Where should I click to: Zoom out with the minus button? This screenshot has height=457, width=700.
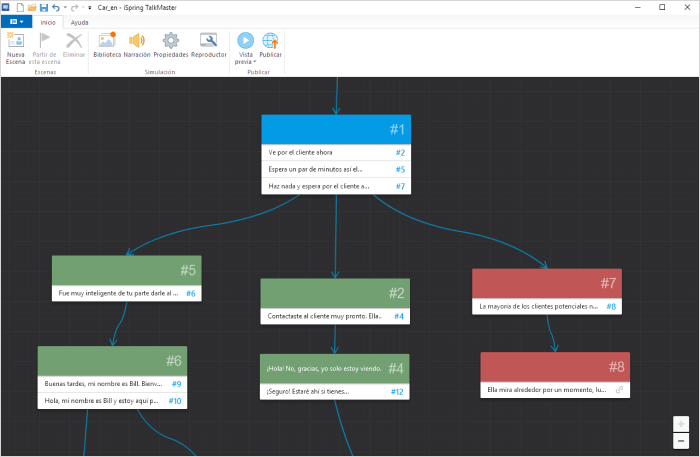pos(681,440)
